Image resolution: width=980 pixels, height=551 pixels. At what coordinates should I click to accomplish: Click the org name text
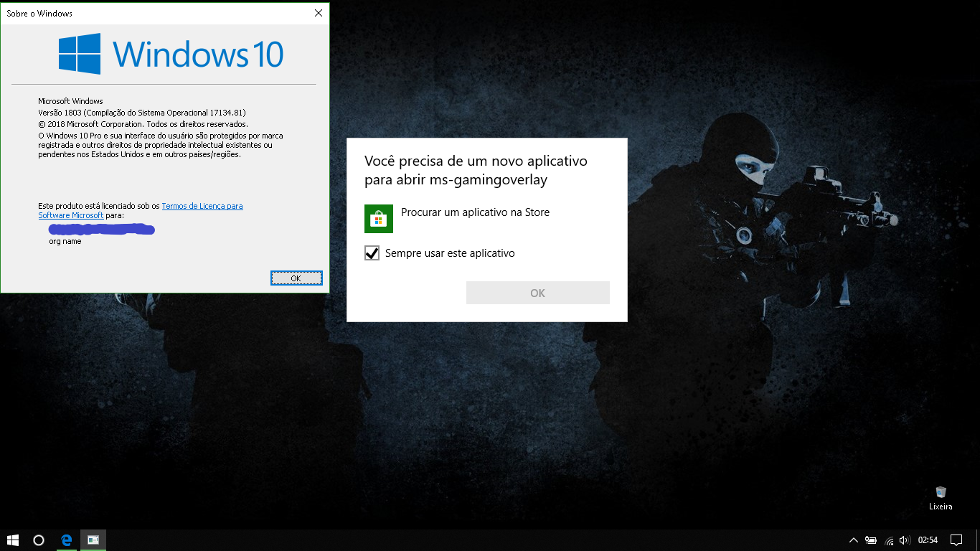tap(65, 242)
